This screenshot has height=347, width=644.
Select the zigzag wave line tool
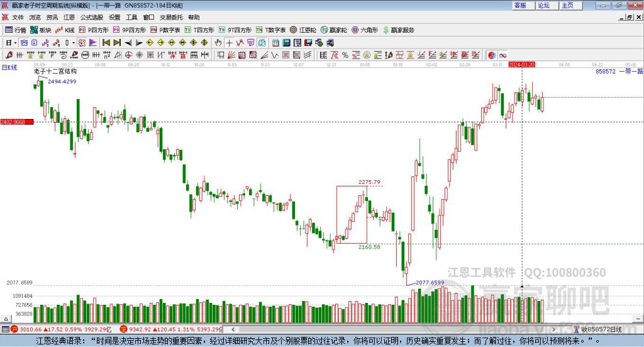tap(274, 55)
